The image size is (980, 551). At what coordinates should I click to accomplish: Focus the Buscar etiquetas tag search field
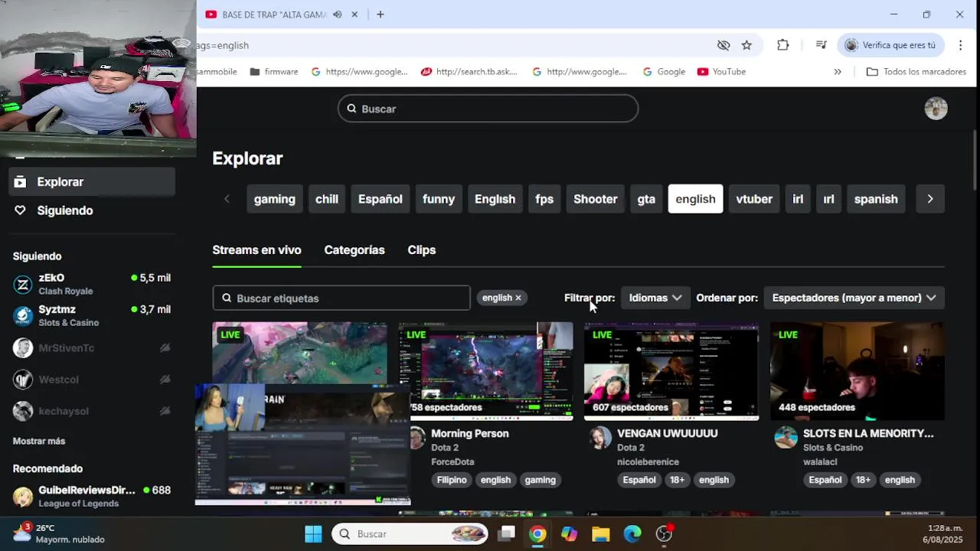click(341, 298)
